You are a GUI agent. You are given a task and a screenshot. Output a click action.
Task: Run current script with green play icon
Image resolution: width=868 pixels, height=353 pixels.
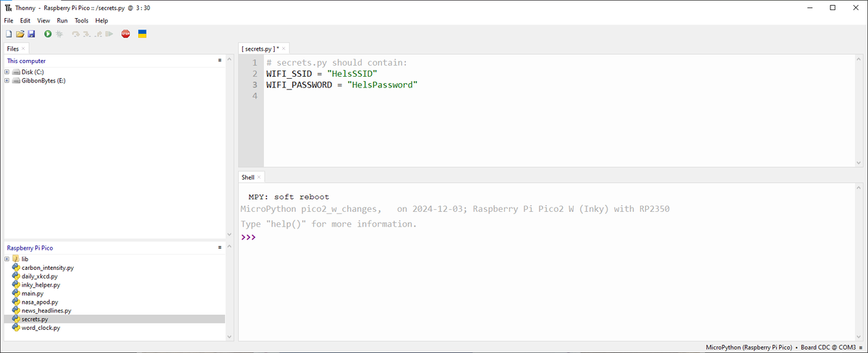[x=48, y=34]
